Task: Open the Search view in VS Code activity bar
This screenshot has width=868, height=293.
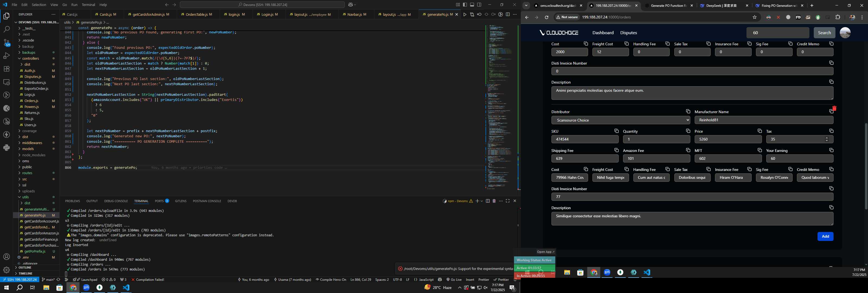Action: tap(7, 29)
